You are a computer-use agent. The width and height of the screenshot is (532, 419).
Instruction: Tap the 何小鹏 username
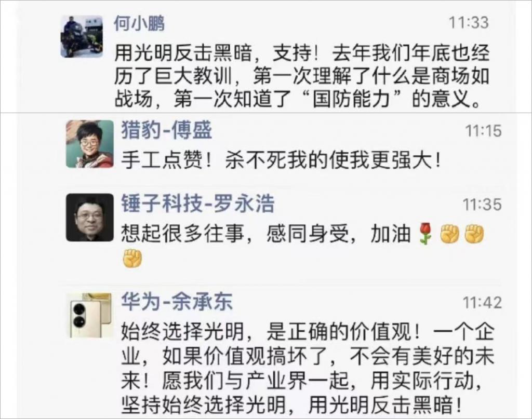(139, 23)
